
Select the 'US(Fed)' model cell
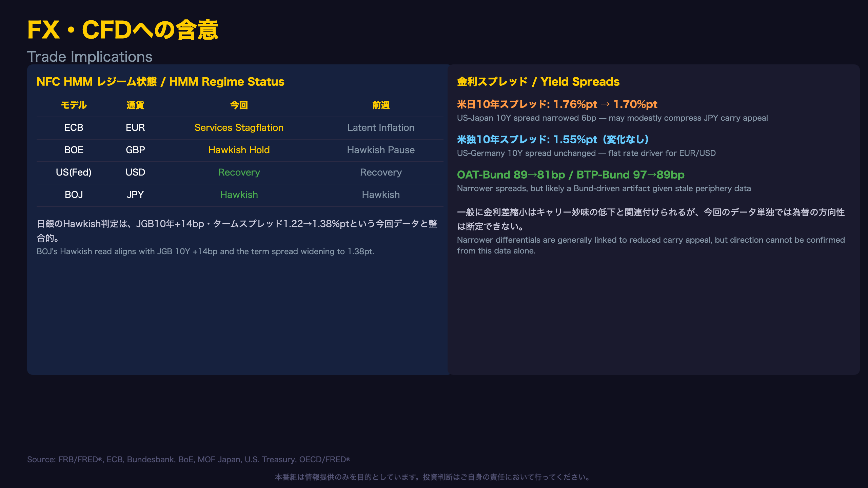click(74, 172)
